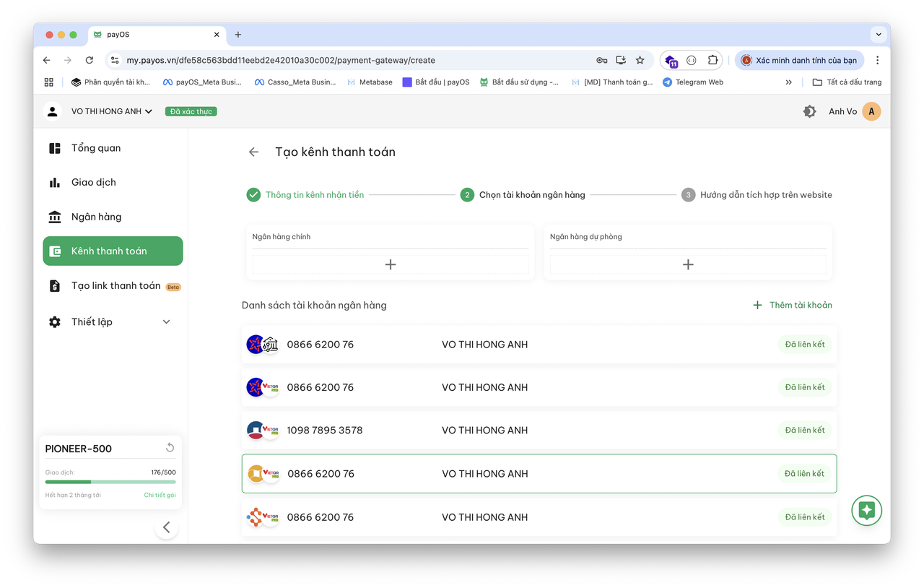Click the Thiết lập gear icon
The width and height of the screenshot is (924, 588).
coord(55,322)
